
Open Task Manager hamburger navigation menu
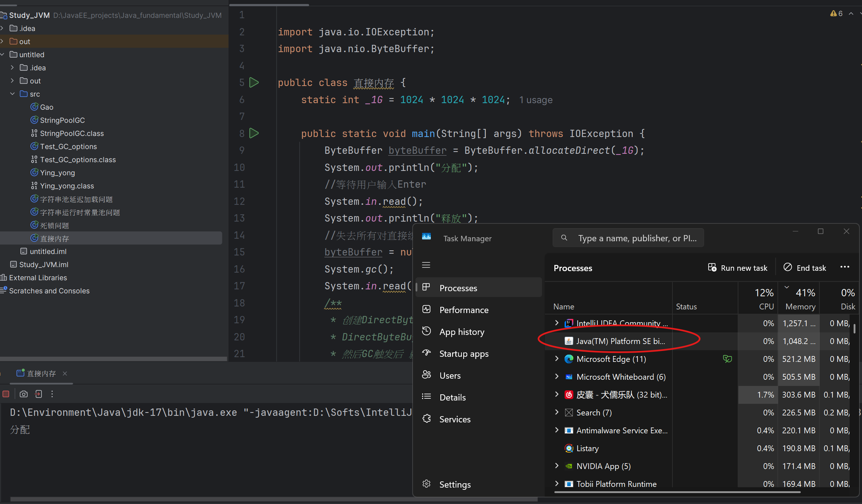(426, 265)
